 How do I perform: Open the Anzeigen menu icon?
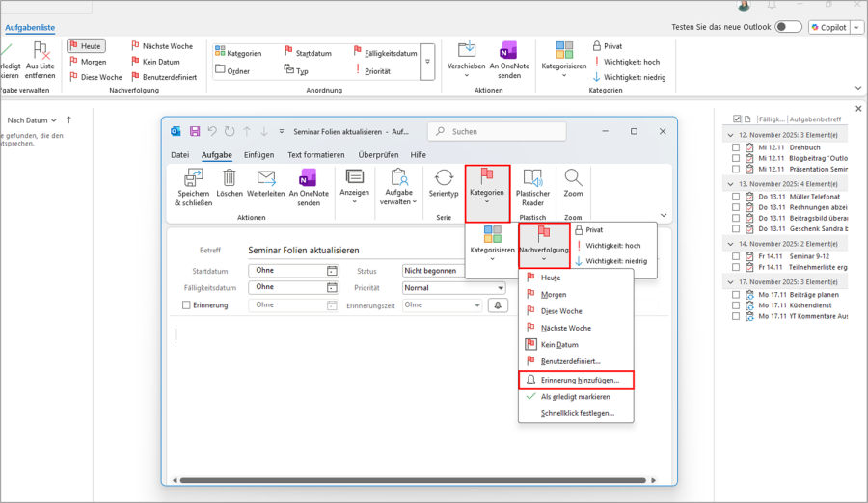[x=354, y=177]
